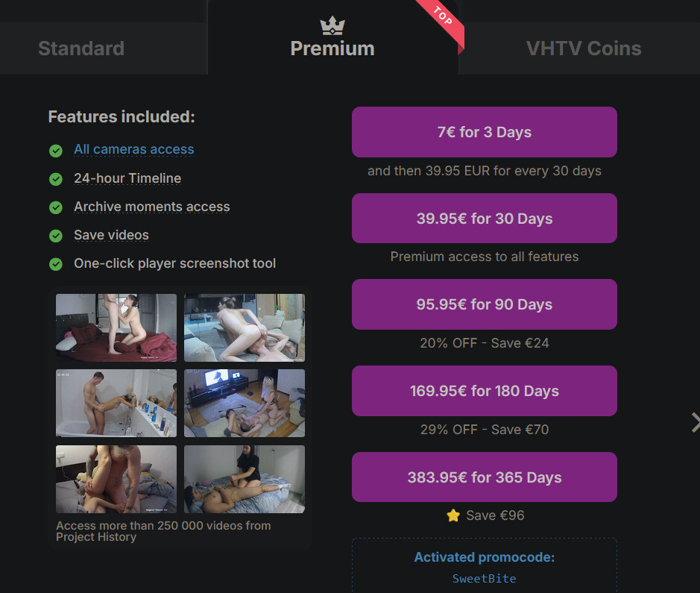Click the Save videos feature text

[x=111, y=235]
